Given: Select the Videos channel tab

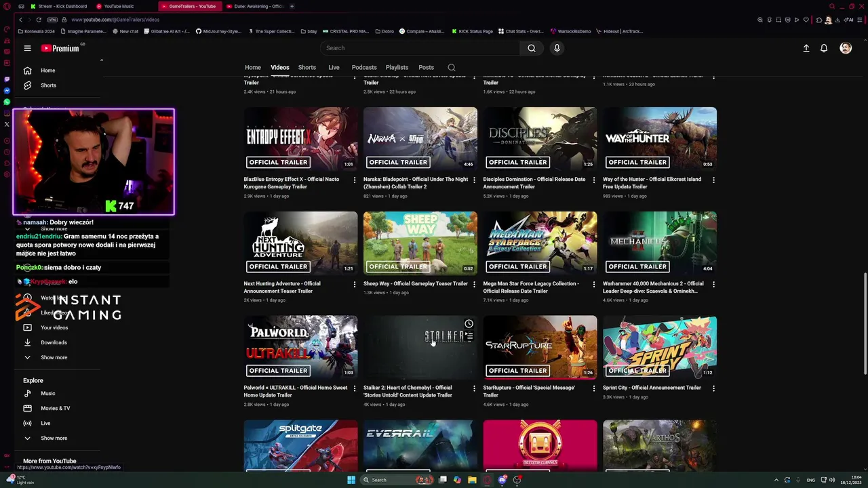Looking at the screenshot, I should (x=280, y=67).
